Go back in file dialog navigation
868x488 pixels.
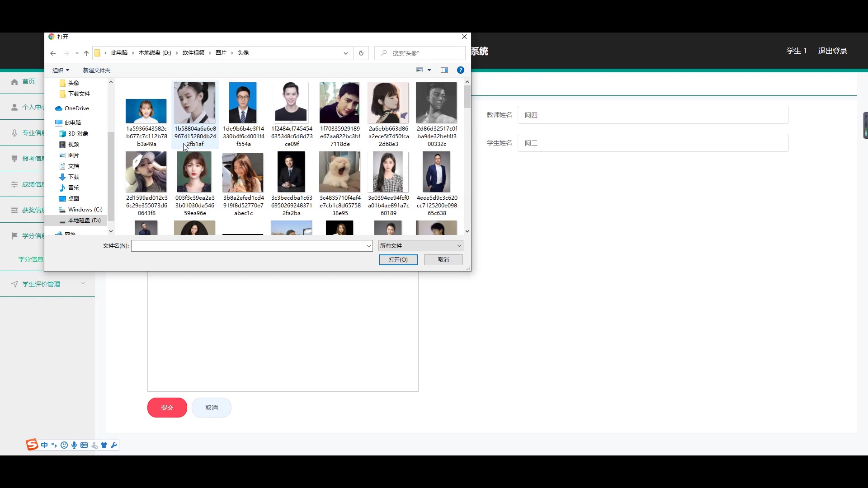click(53, 53)
